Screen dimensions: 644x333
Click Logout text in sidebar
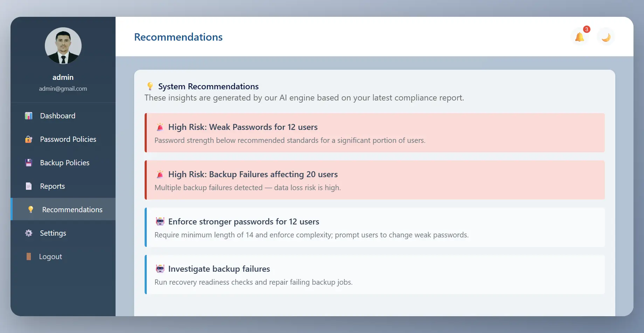[50, 257]
